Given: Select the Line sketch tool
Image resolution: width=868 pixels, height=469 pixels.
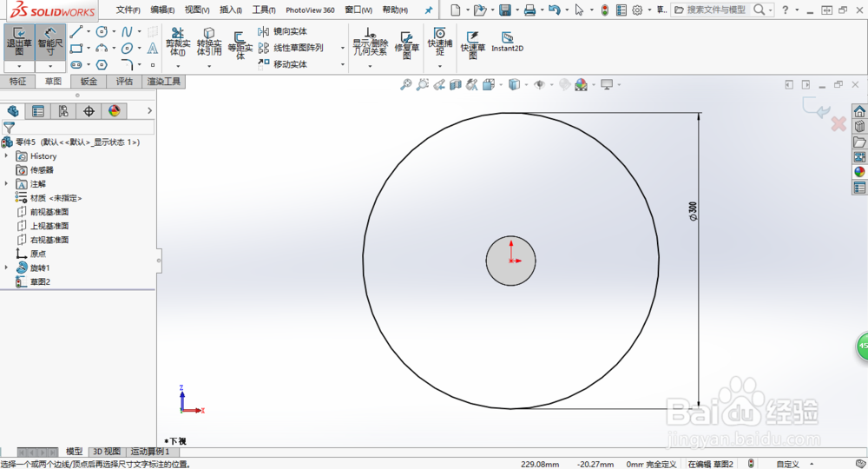Looking at the screenshot, I should (x=76, y=31).
